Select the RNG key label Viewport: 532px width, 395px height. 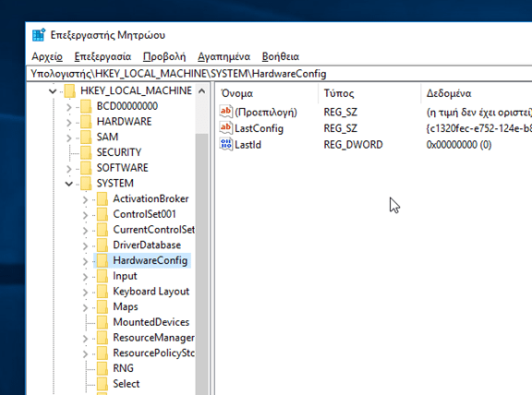[x=123, y=368]
